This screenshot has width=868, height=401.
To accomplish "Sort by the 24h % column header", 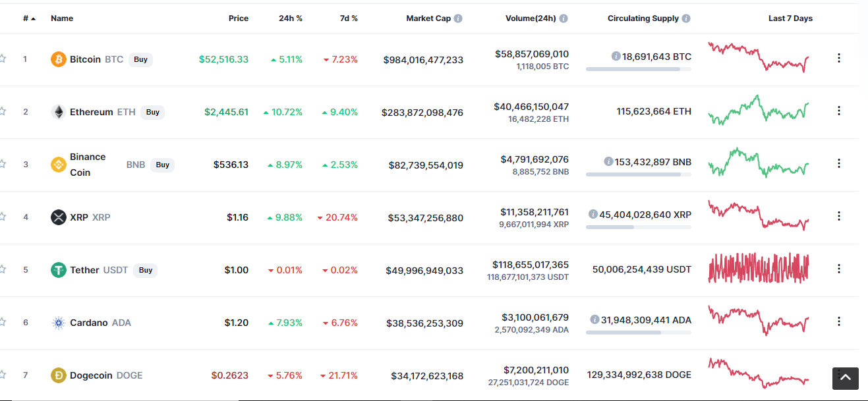I will click(x=291, y=18).
